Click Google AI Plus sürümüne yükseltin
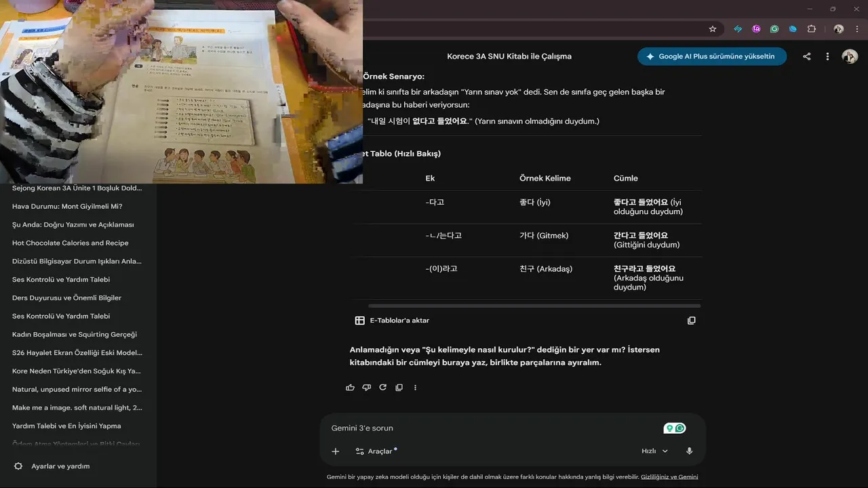868x488 pixels. coord(712,56)
